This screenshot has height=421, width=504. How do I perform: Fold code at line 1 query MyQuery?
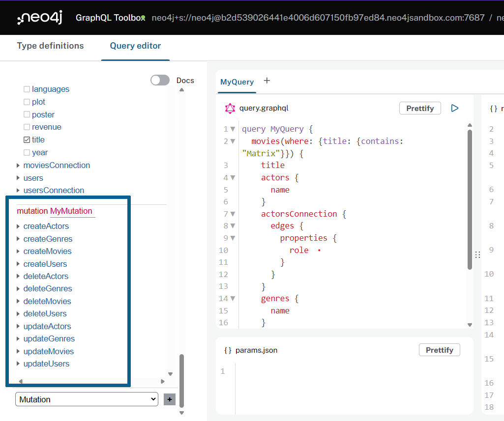point(233,129)
